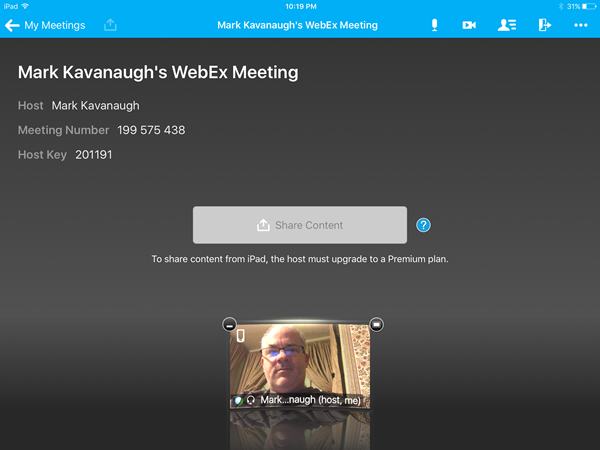The width and height of the screenshot is (600, 450).
Task: Toggle the video camera
Action: coord(469,25)
